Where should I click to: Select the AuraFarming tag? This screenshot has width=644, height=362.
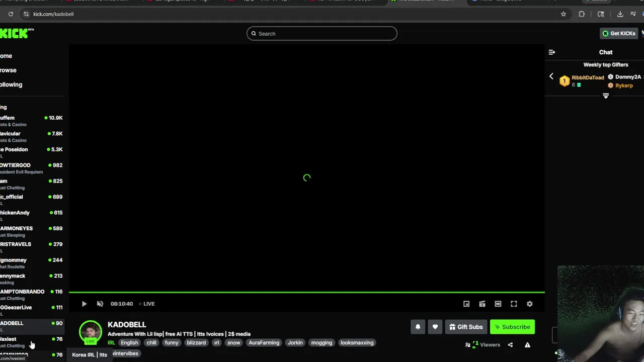(264, 343)
